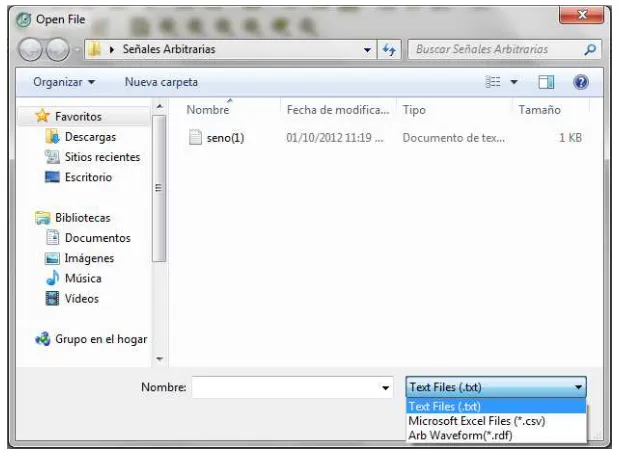
Task: Click the Descargas folder icon
Action: [52, 136]
